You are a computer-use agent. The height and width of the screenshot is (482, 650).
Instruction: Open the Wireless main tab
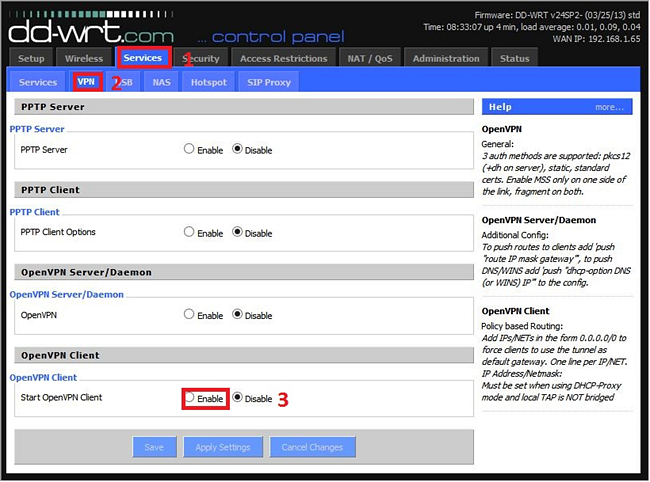point(84,58)
